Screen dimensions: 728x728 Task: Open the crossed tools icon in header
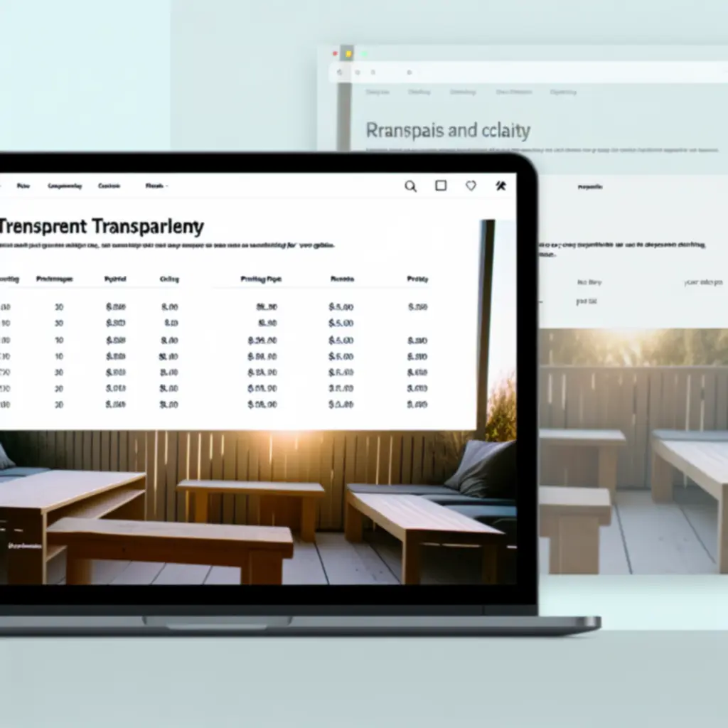pyautogui.click(x=500, y=186)
